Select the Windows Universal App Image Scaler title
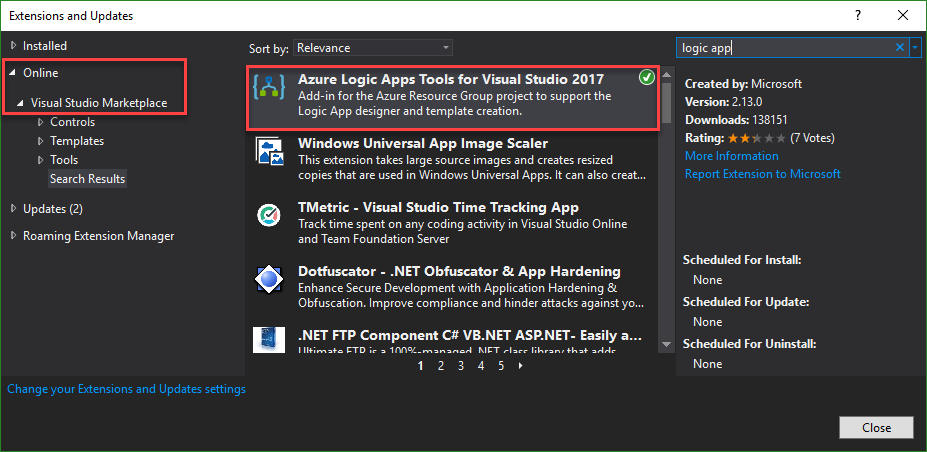 tap(423, 143)
